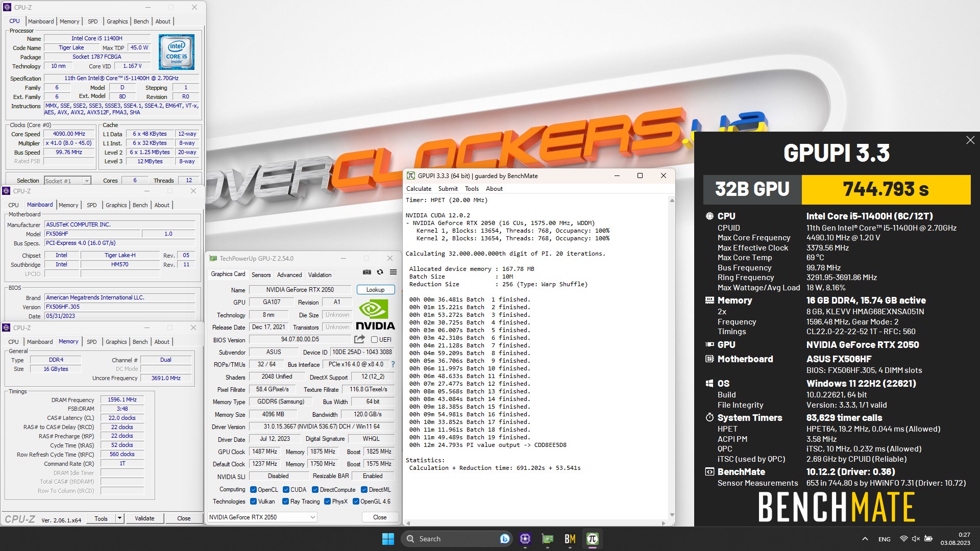Click the Bing icon in taskbar search

[x=504, y=539]
